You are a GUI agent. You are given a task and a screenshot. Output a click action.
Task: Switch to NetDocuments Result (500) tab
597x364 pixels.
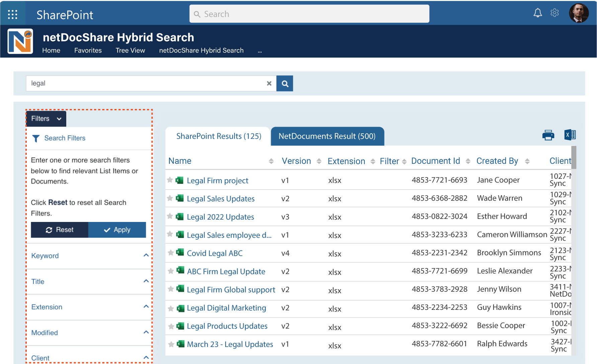327,136
